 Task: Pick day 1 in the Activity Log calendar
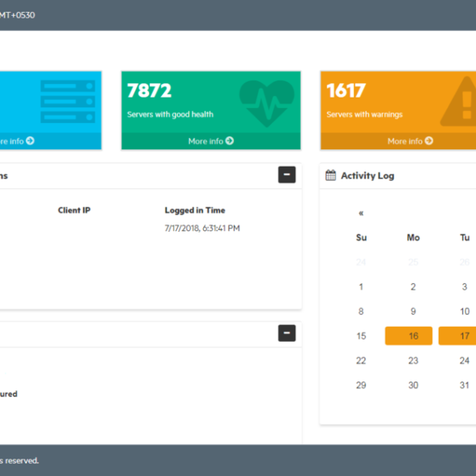pos(361,287)
